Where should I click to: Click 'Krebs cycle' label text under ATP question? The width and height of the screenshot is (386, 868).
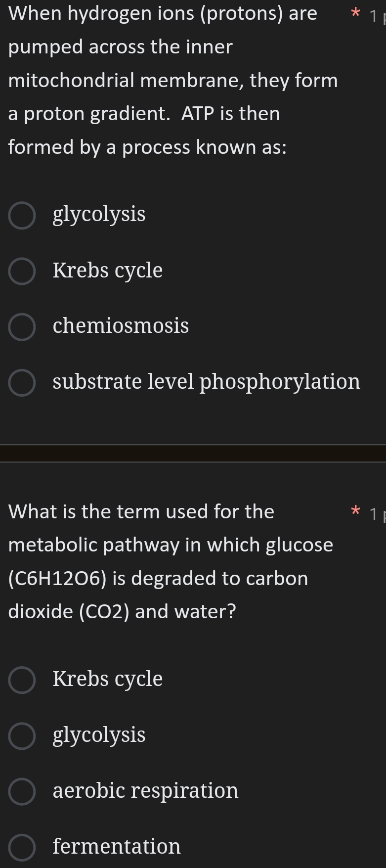[x=107, y=271]
